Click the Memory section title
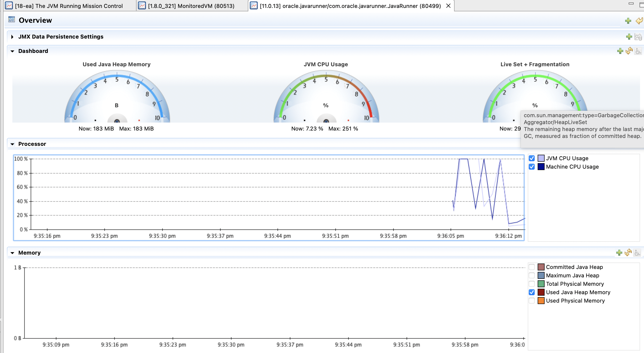This screenshot has height=353, width=644. point(29,253)
